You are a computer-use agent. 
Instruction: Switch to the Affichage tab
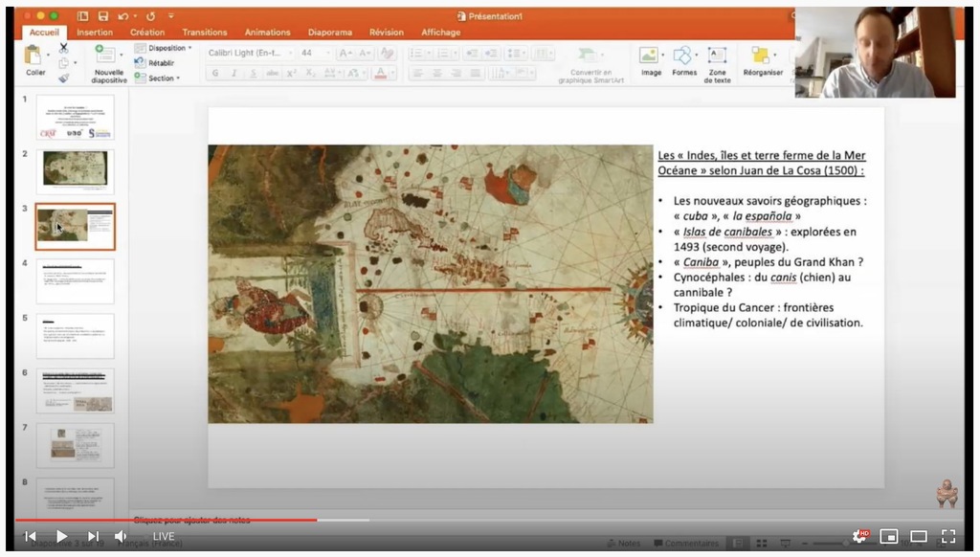[440, 32]
